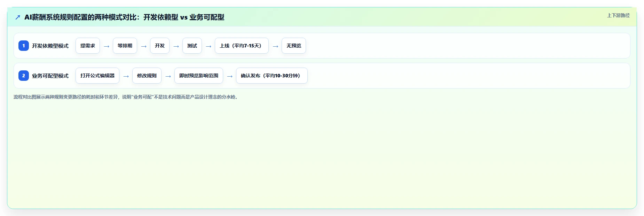Click the arrow between 即时预览影响范围 and 确认发布
The height and width of the screenshot is (216, 644).
point(230,76)
